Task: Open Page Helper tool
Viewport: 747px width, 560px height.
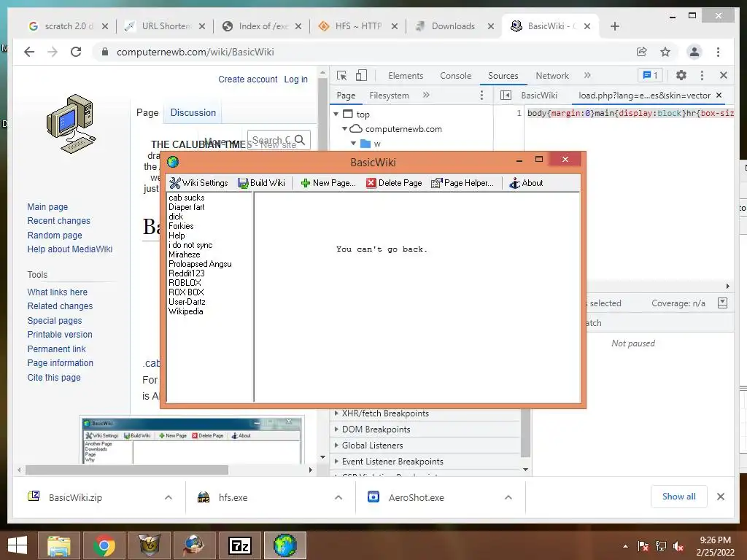Action: coord(462,183)
